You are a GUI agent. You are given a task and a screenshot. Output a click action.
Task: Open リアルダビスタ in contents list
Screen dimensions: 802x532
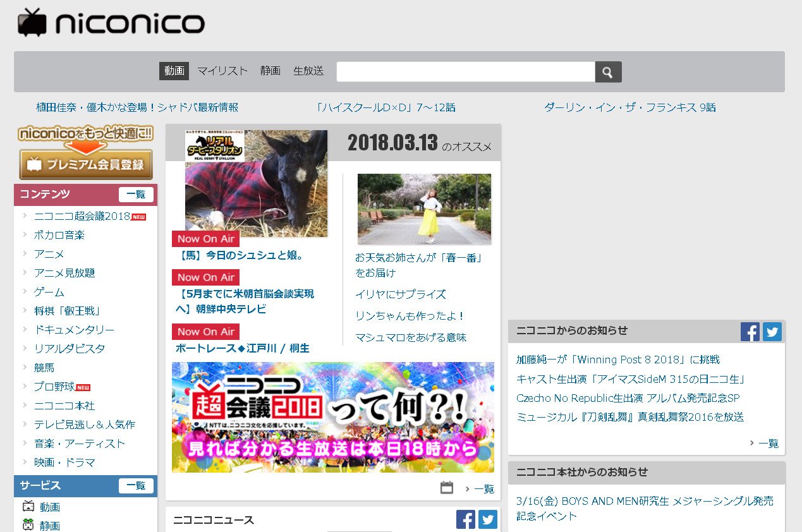(70, 349)
